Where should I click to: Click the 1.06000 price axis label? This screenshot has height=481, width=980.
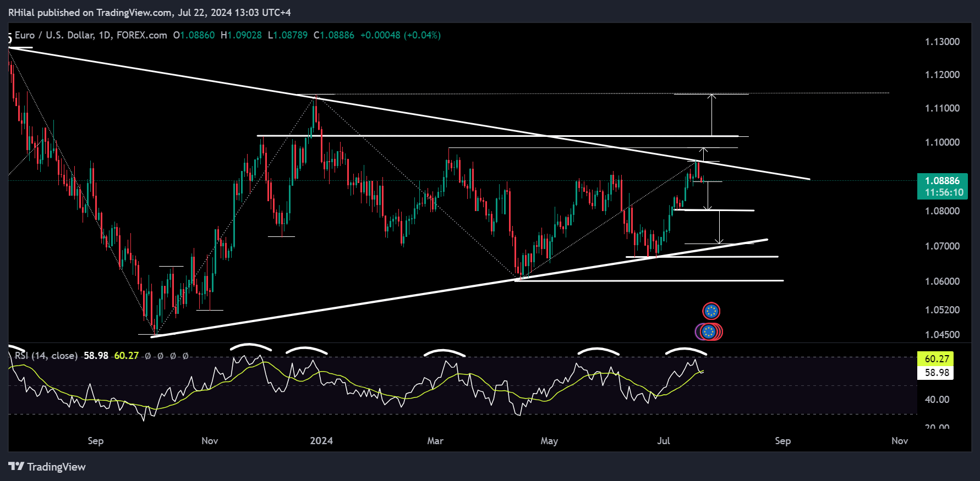[x=942, y=281]
